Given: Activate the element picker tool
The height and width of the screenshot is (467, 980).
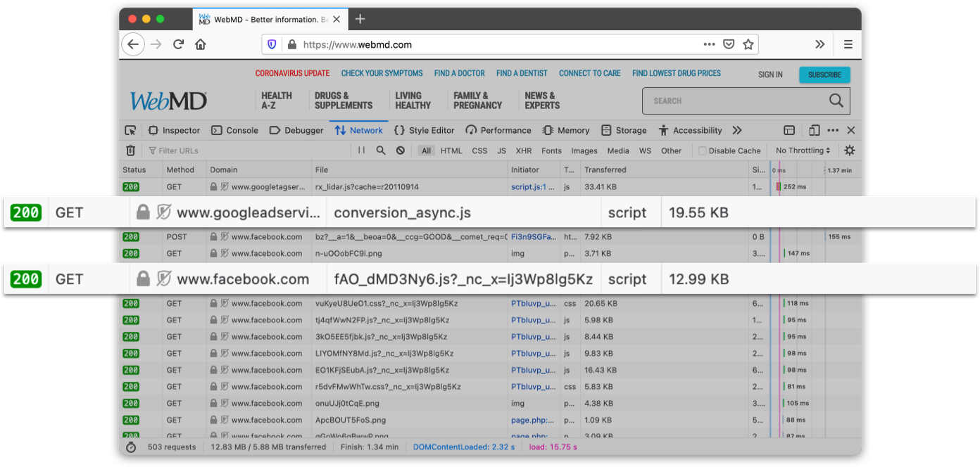Looking at the screenshot, I should pos(130,130).
